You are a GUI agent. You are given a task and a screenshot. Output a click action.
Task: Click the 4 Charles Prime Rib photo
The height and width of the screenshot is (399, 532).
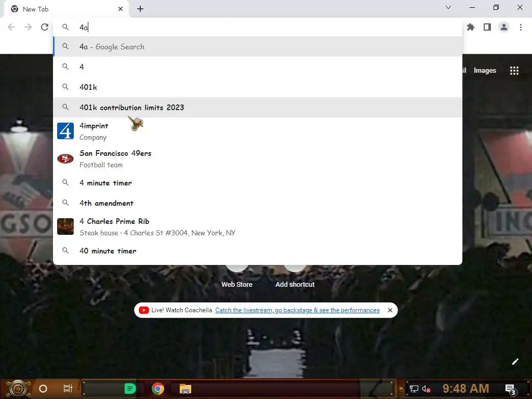65,227
